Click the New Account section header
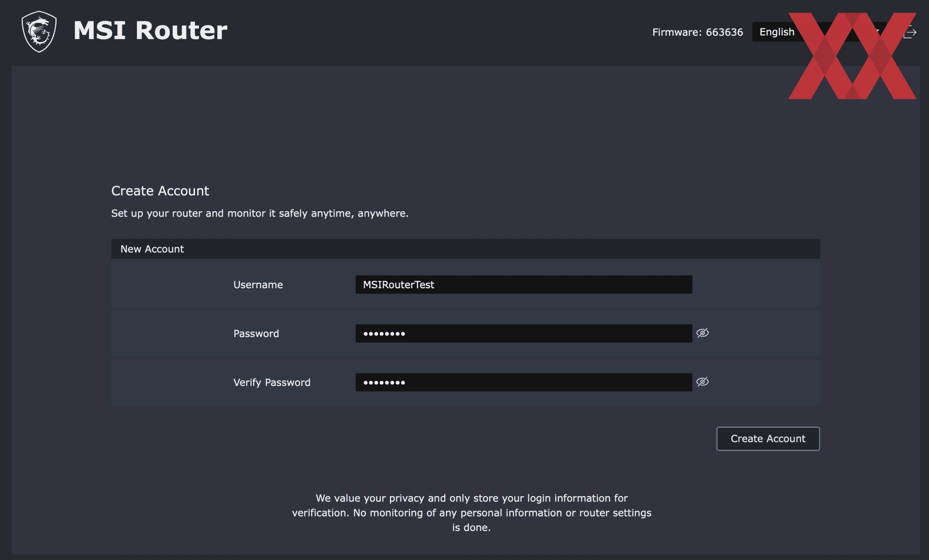Screen dimensions: 929x560 pyautogui.click(x=465, y=249)
